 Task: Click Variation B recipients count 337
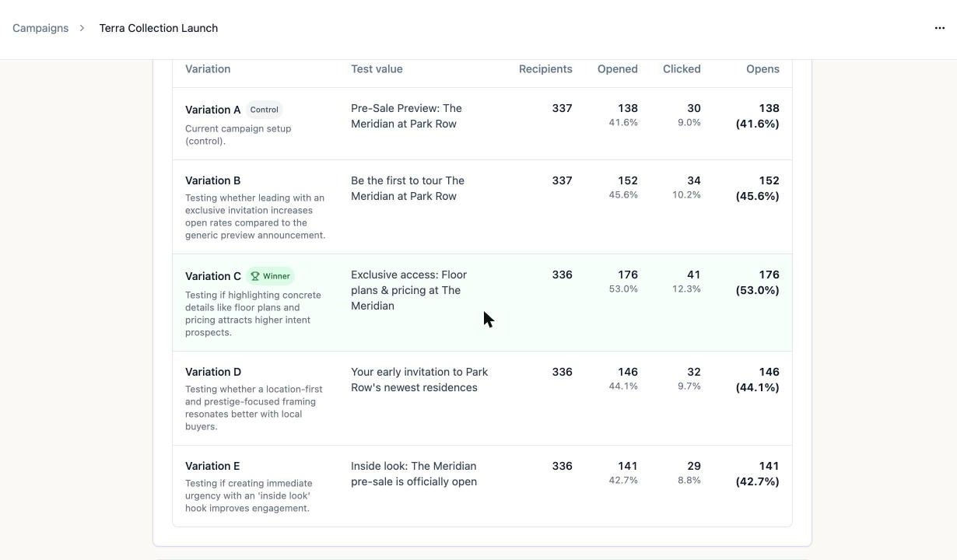[563, 180]
